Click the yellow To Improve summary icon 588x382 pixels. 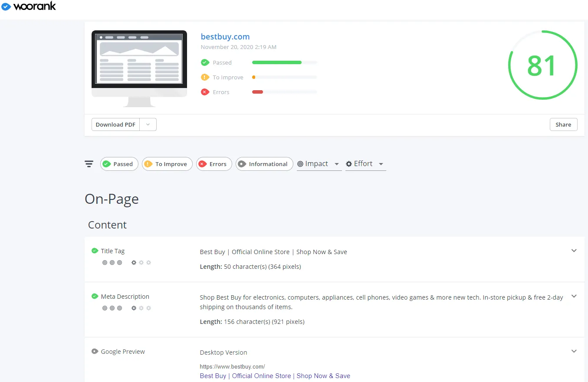point(205,77)
